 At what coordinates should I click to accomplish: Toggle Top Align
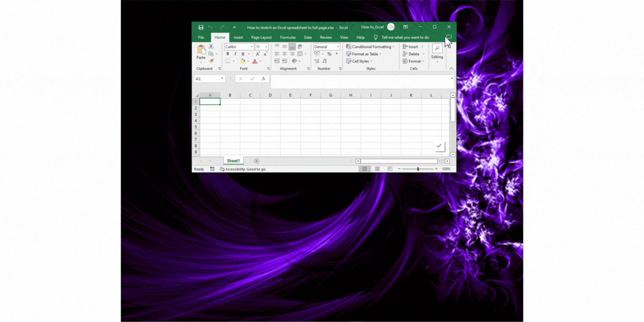(277, 46)
